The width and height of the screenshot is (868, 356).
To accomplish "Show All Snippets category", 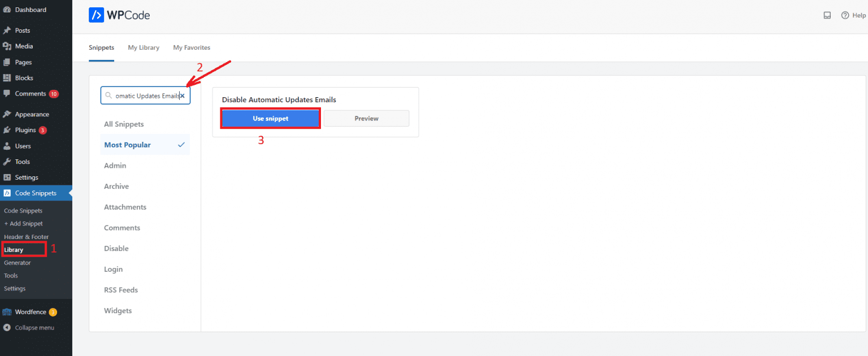I will pos(124,124).
